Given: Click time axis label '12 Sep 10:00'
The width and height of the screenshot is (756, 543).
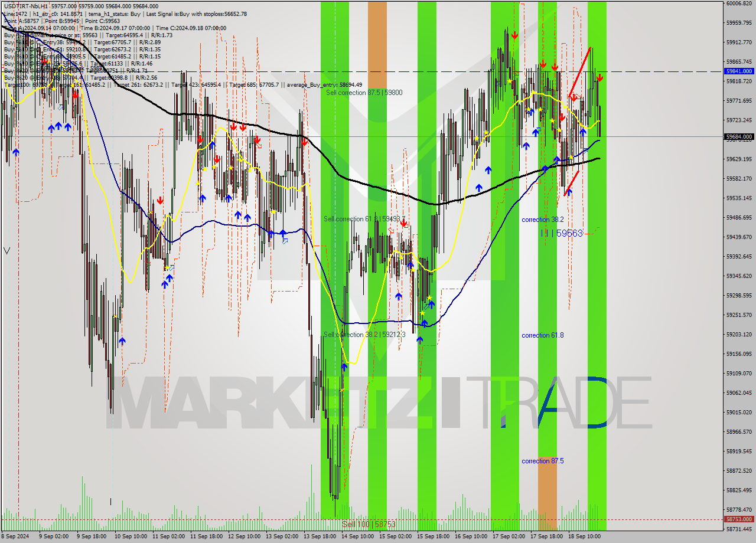Looking at the screenshot, I should click(x=244, y=537).
